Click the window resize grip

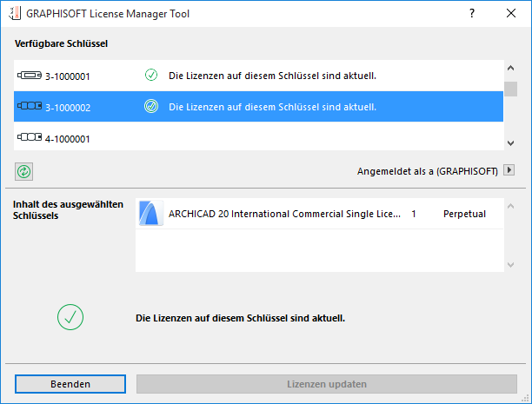(526, 399)
